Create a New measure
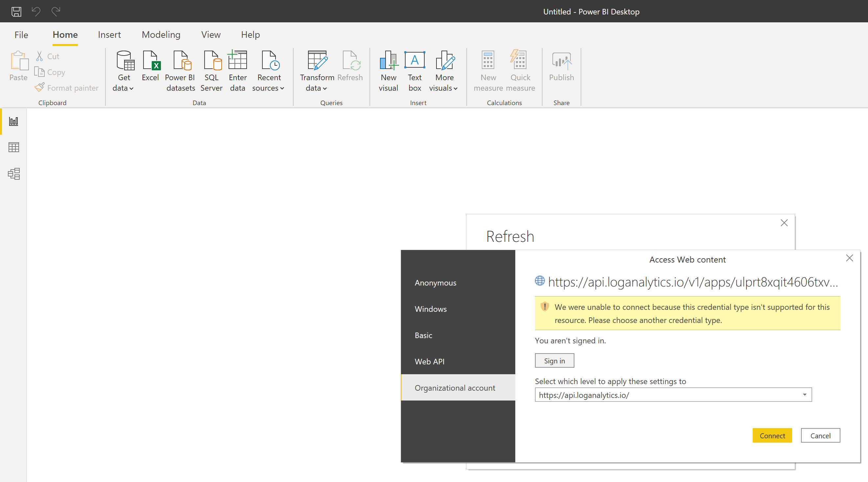This screenshot has height=482, width=868. tap(488, 70)
